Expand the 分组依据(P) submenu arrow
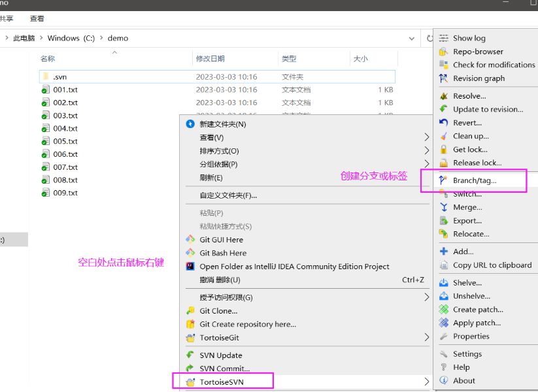The width and height of the screenshot is (538, 392). point(426,164)
